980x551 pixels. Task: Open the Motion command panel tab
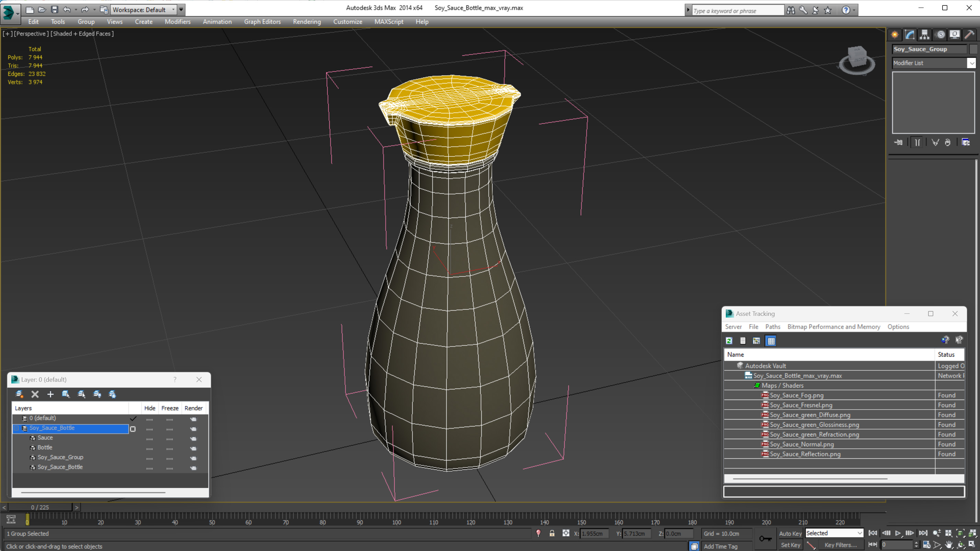point(940,35)
